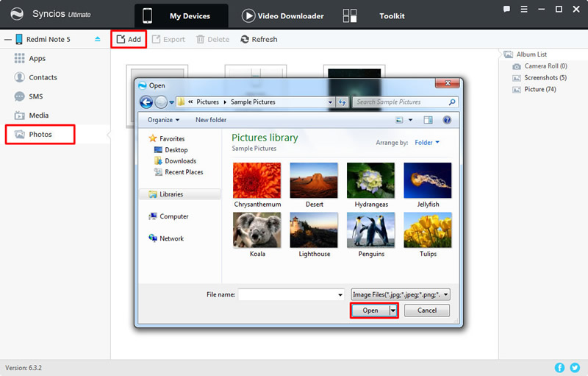The width and height of the screenshot is (588, 376).
Task: Select Computer in navigation pane
Action: pyautogui.click(x=169, y=216)
